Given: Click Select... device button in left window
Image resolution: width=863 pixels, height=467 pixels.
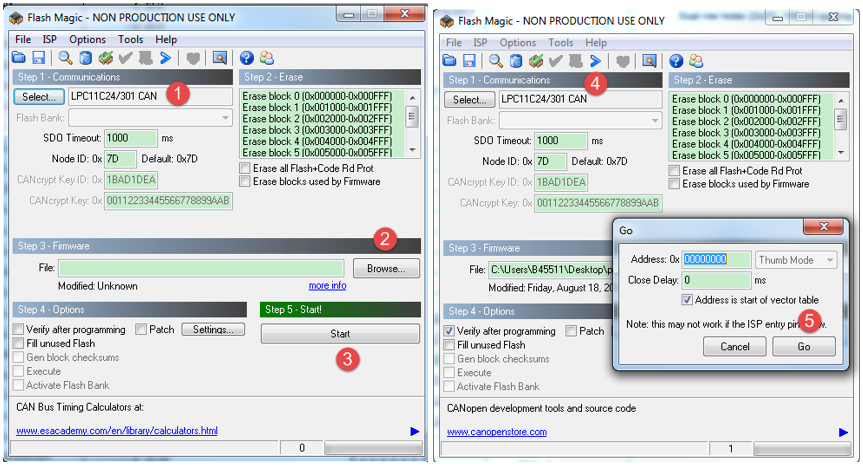Looking at the screenshot, I should (39, 96).
